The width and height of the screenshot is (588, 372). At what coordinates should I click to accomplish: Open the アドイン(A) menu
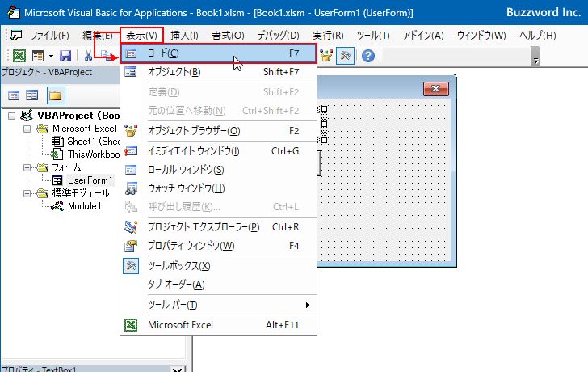(423, 36)
